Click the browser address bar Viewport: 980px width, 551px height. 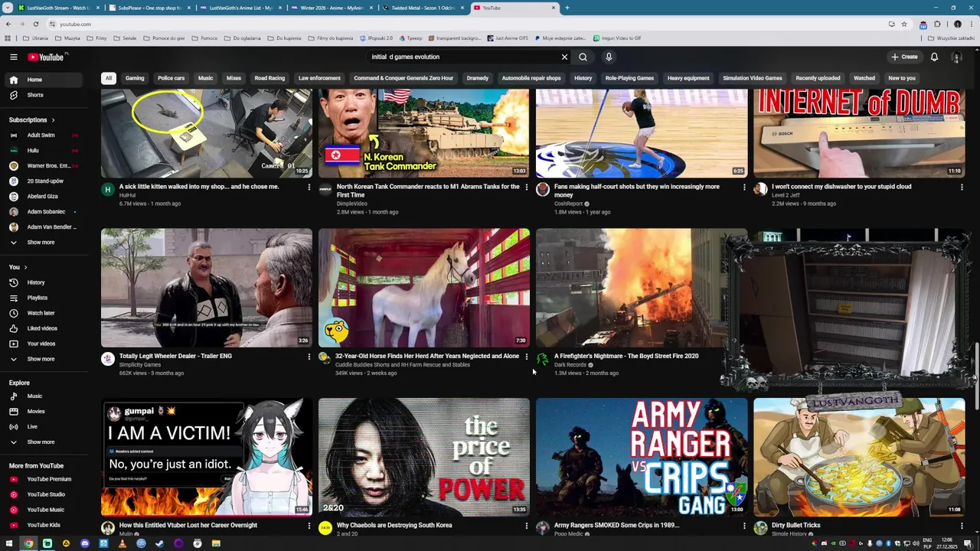[459, 24]
